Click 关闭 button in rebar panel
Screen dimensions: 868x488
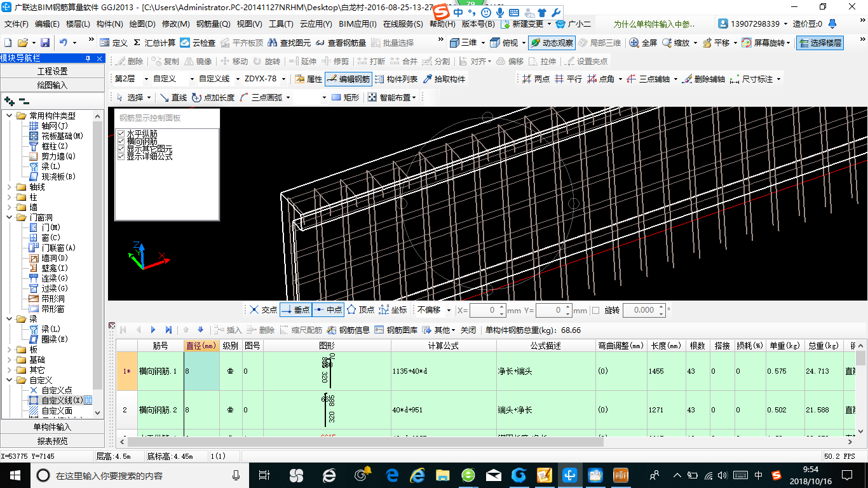click(468, 330)
